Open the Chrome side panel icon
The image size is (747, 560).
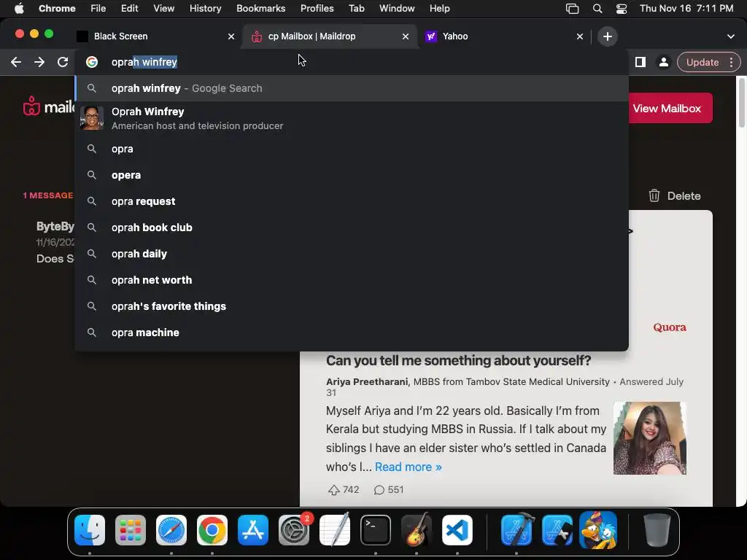[x=640, y=62]
